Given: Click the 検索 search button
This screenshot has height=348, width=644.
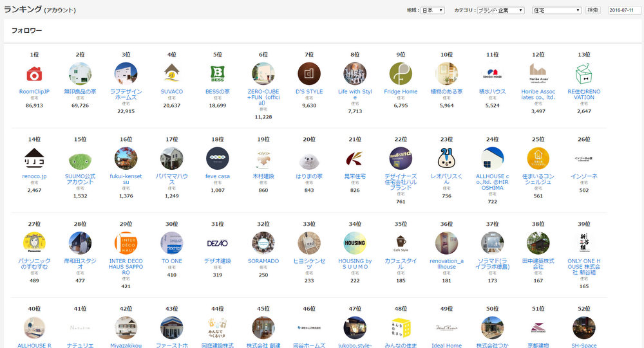Looking at the screenshot, I should click(x=592, y=10).
